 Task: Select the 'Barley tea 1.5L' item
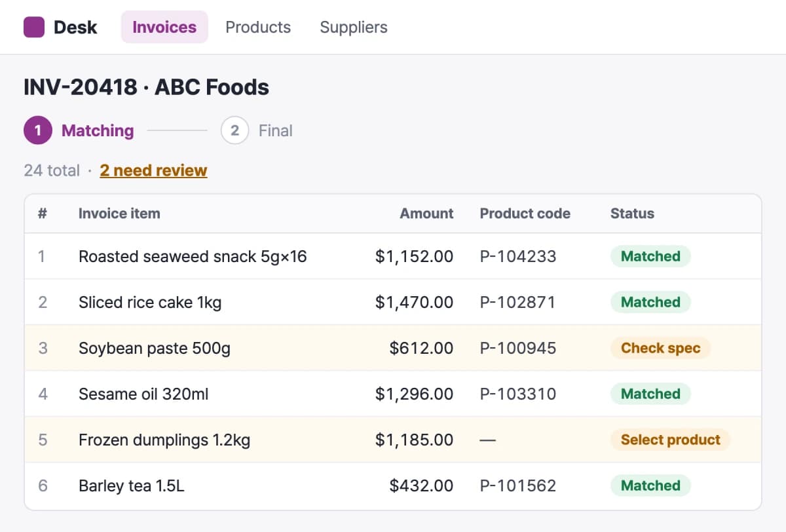pos(132,485)
